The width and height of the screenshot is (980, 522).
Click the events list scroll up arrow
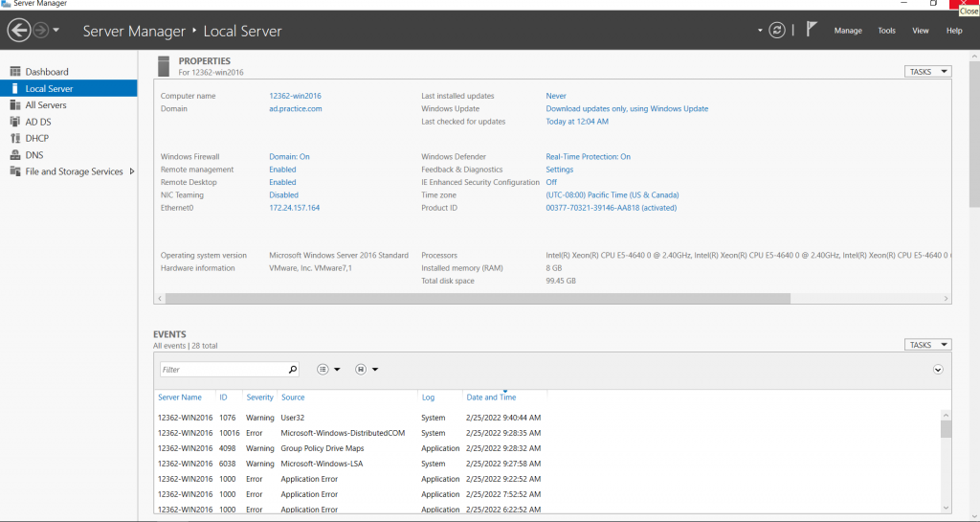tap(946, 415)
